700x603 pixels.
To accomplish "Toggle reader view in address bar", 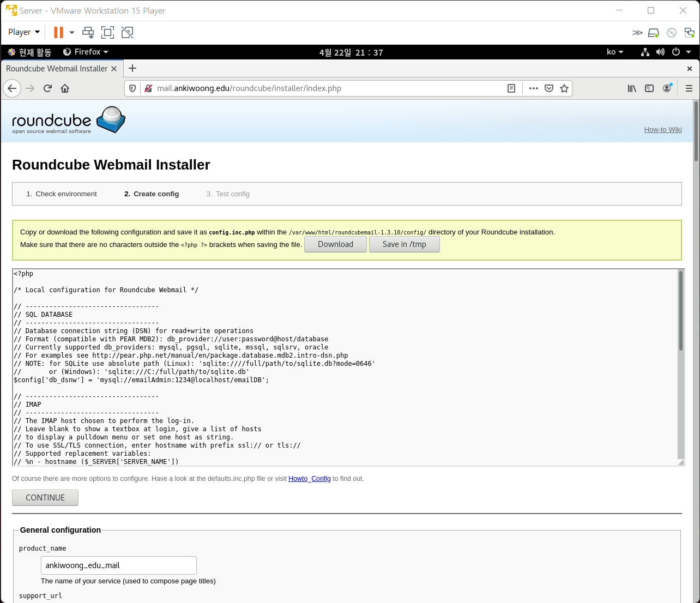I will coord(511,88).
